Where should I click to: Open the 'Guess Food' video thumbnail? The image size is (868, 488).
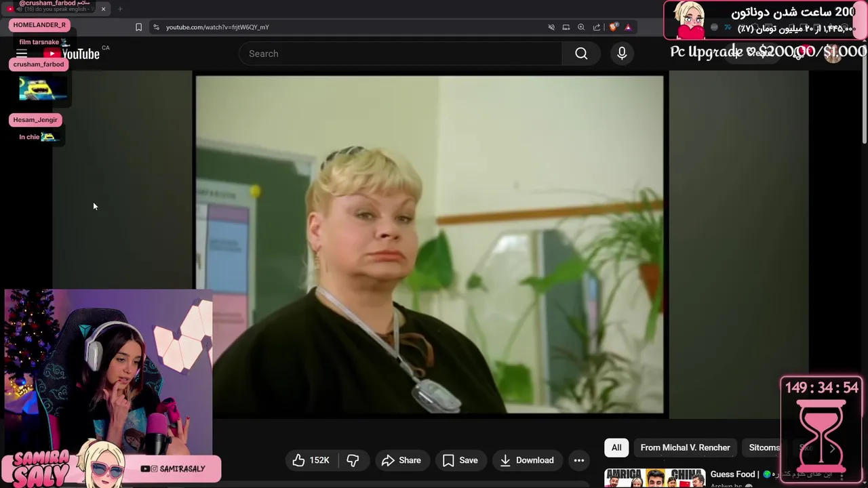(654, 478)
